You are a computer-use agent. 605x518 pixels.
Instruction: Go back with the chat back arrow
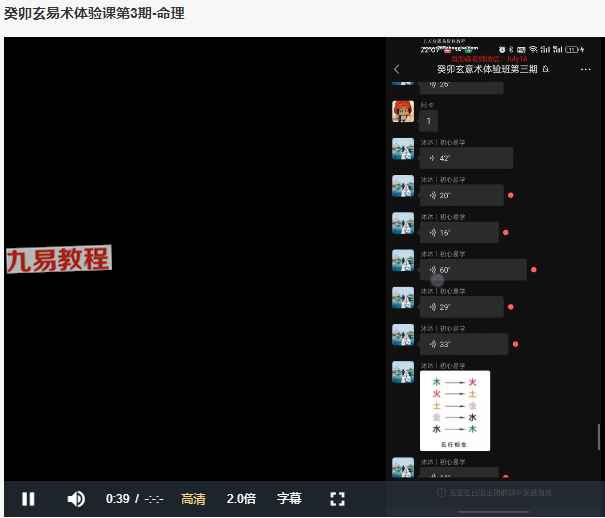(397, 69)
